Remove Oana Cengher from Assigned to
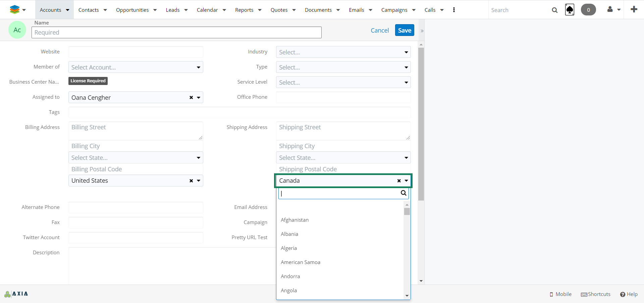The width and height of the screenshot is (644, 303). click(x=191, y=97)
